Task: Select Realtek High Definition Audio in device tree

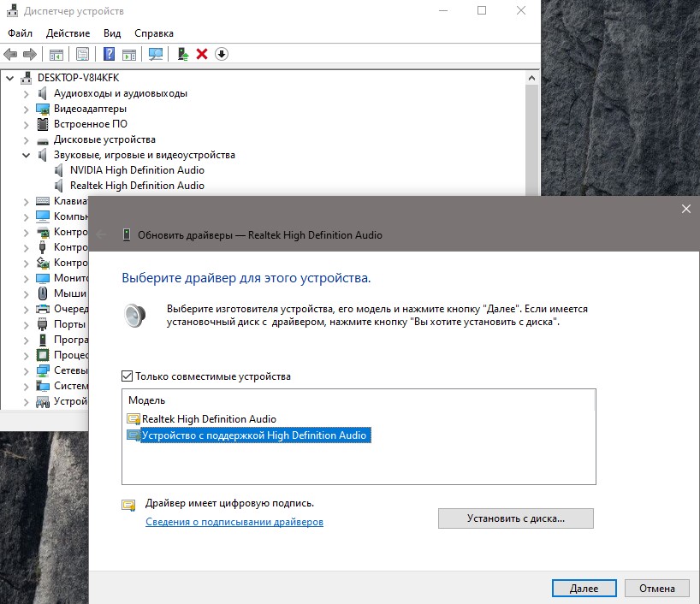Action: pyautogui.click(x=137, y=186)
